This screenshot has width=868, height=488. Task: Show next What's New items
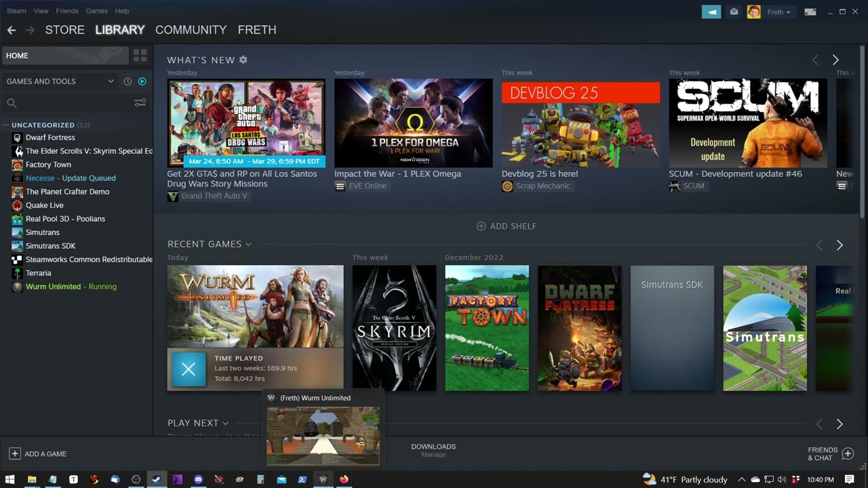coord(835,60)
